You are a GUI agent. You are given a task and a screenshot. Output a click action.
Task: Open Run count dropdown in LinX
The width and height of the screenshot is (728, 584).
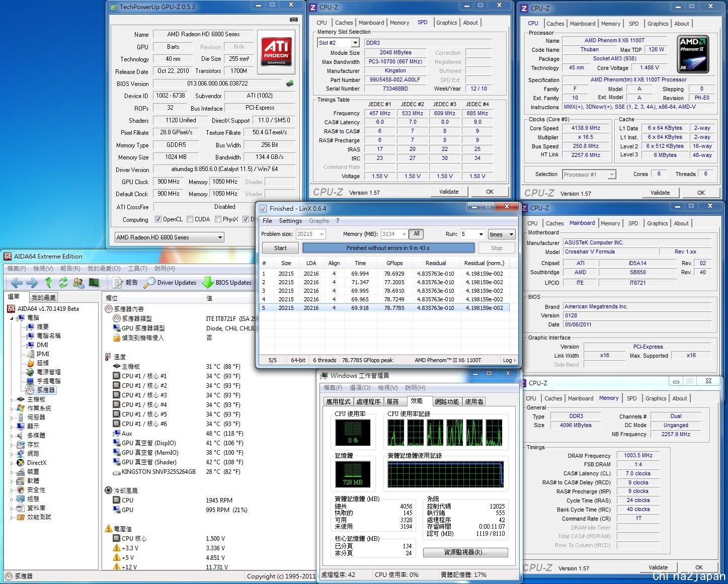click(x=473, y=234)
